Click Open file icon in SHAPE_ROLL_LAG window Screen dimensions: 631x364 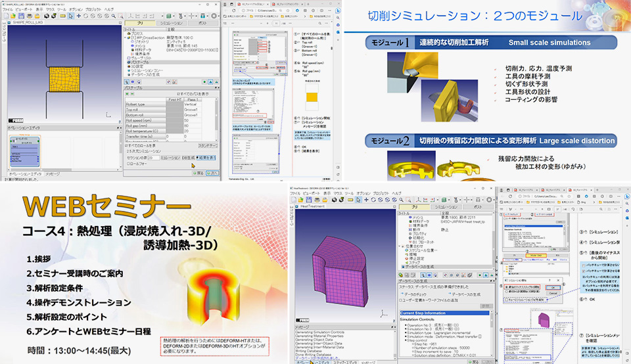(x=13, y=16)
